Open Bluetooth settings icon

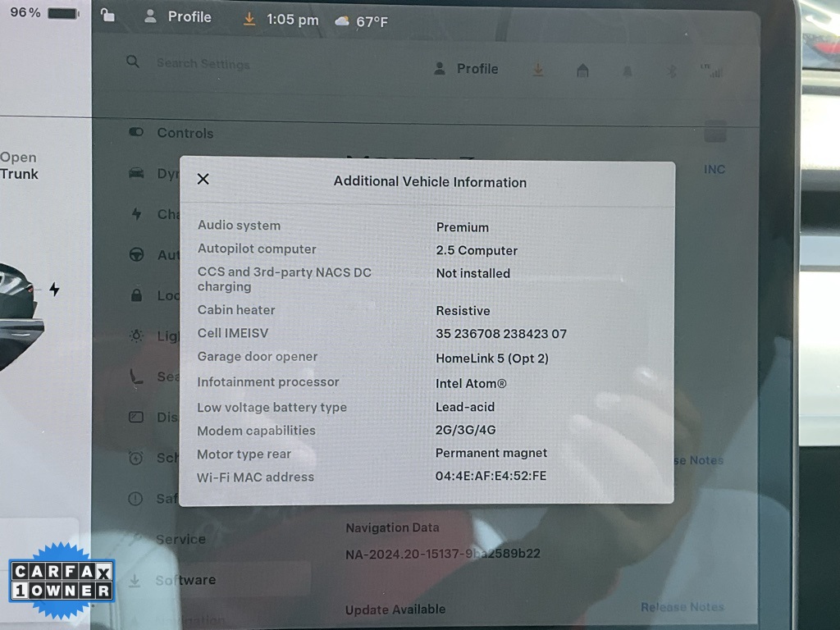pyautogui.click(x=671, y=71)
